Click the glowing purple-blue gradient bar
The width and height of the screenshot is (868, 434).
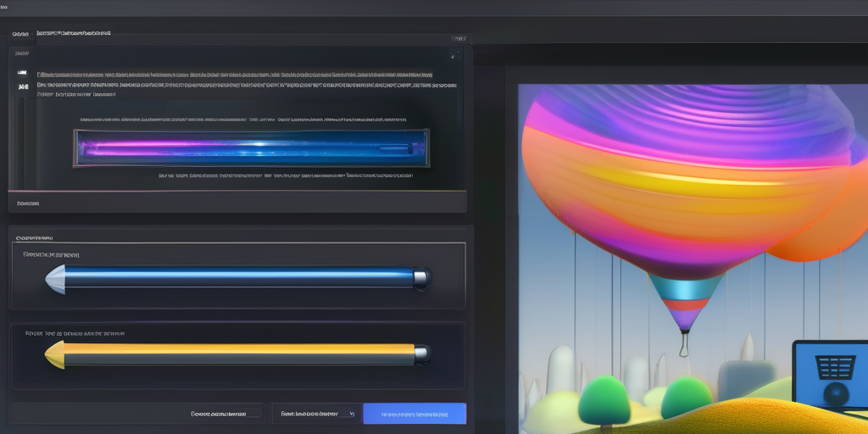(x=251, y=147)
